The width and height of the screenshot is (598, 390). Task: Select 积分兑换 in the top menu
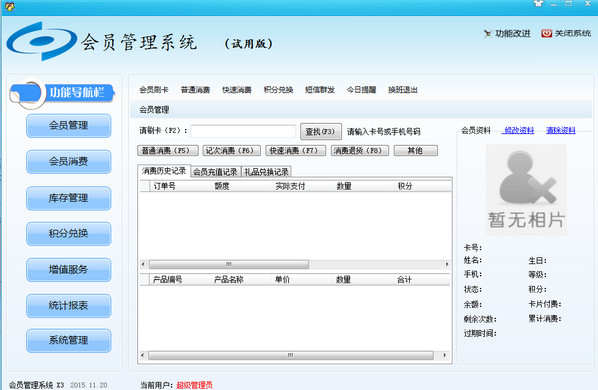278,90
